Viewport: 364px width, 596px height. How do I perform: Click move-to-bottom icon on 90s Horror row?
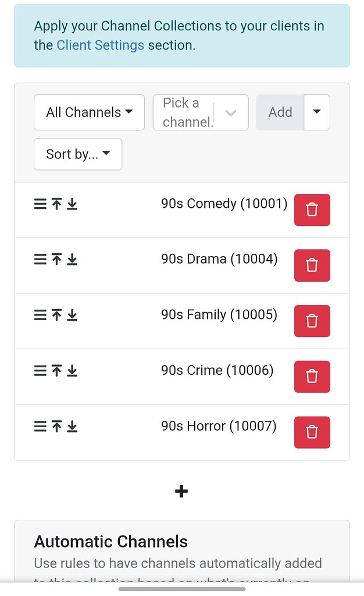tap(72, 426)
